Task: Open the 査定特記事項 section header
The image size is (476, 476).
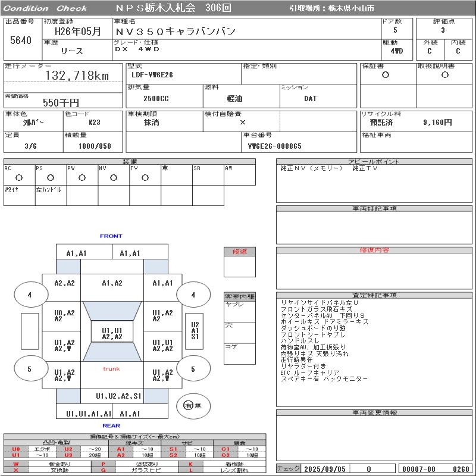Action: click(x=374, y=295)
